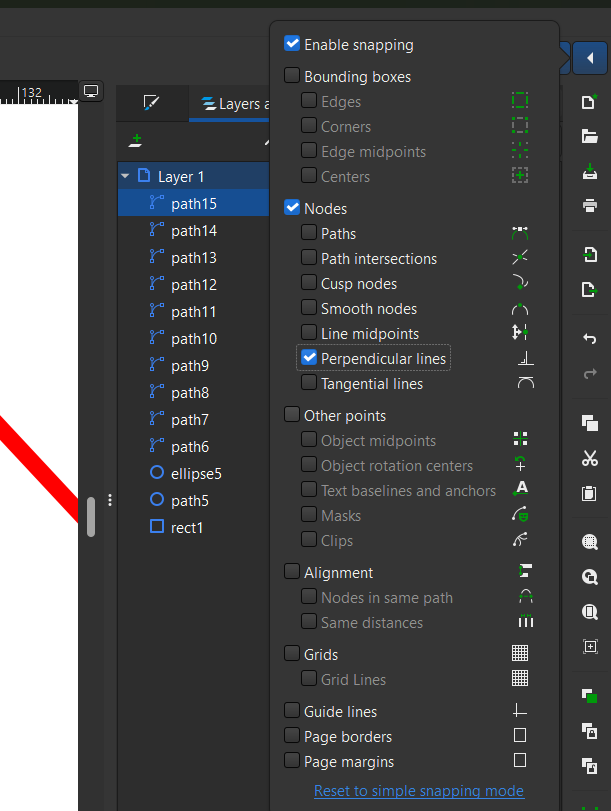Select path7 in the layers list
Screen dimensions: 611x811
pos(193,419)
